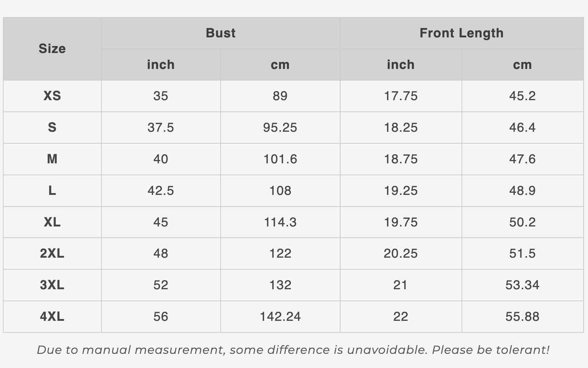Click the S size row label

pos(52,127)
